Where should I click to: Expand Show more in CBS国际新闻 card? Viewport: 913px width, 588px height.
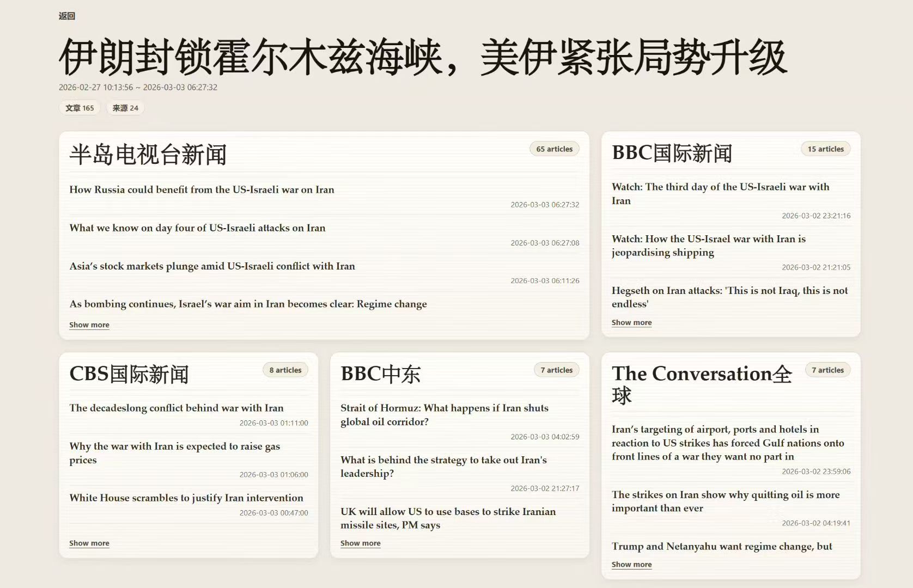pyautogui.click(x=89, y=543)
